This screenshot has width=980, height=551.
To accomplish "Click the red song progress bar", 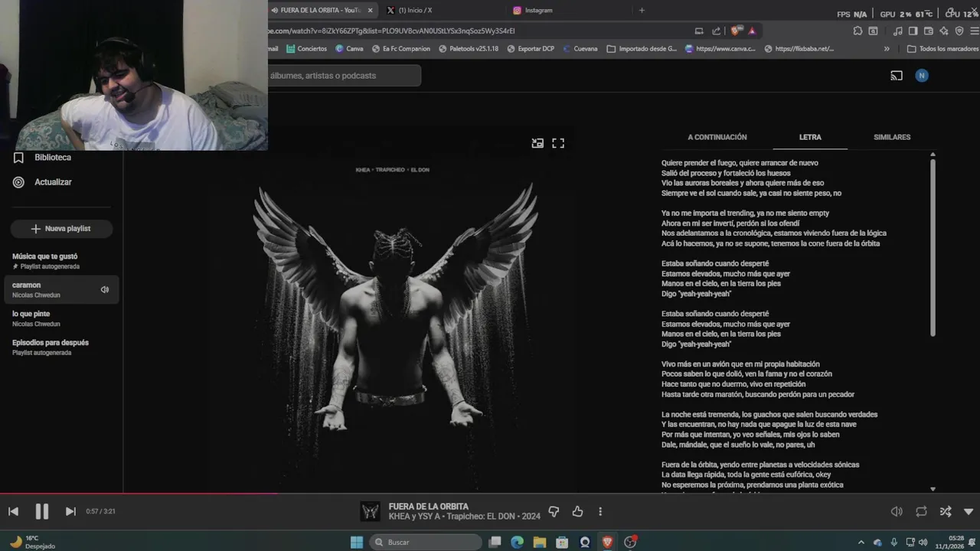I will 490,494.
